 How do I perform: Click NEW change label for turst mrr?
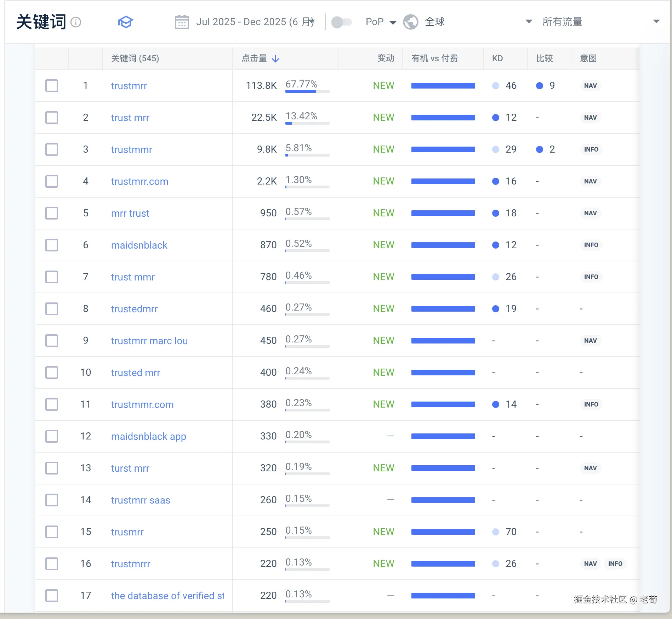click(x=383, y=468)
